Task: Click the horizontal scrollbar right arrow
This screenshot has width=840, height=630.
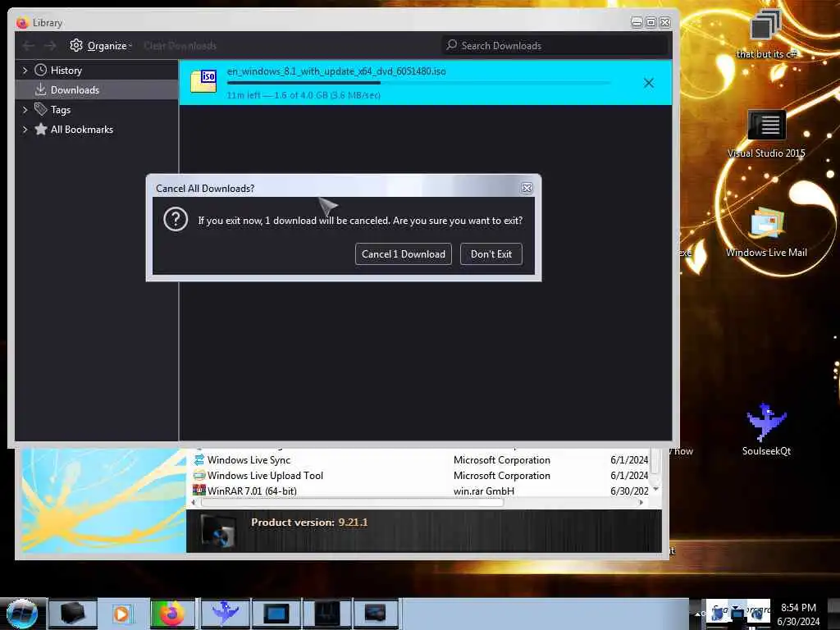Action: pos(641,503)
